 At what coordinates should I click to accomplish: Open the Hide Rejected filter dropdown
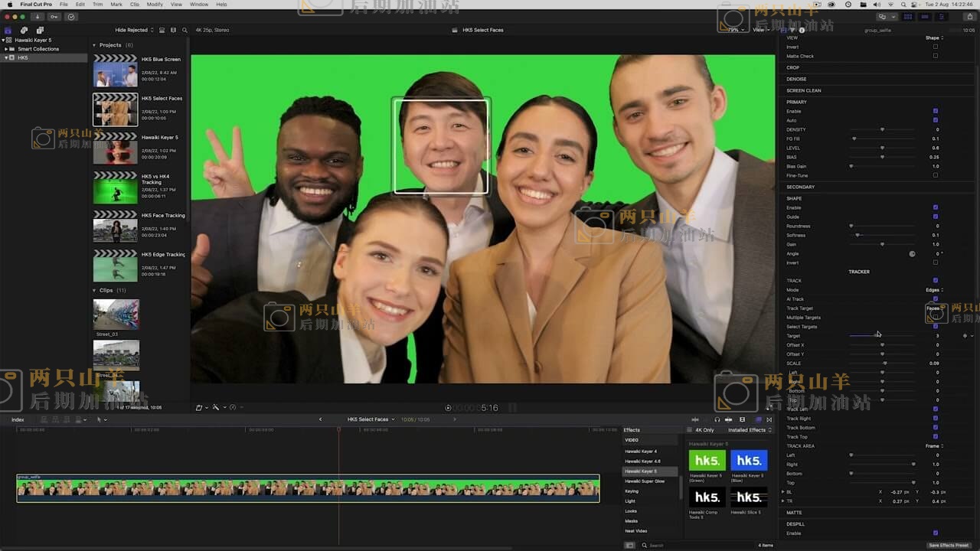tap(134, 30)
